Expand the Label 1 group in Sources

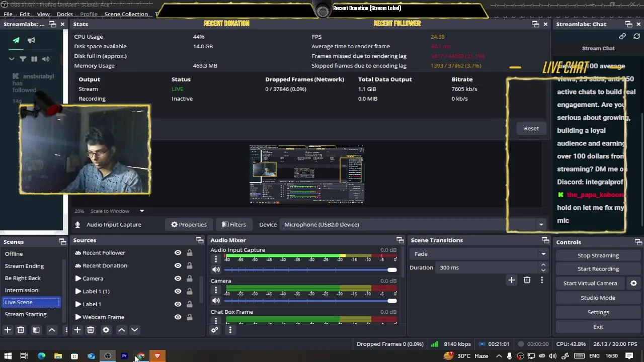78,304
